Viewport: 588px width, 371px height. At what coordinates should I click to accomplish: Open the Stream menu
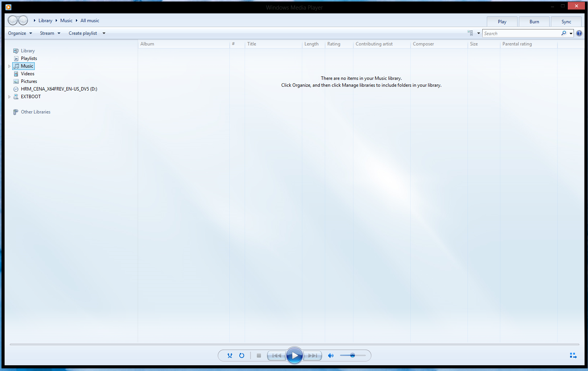click(x=50, y=33)
